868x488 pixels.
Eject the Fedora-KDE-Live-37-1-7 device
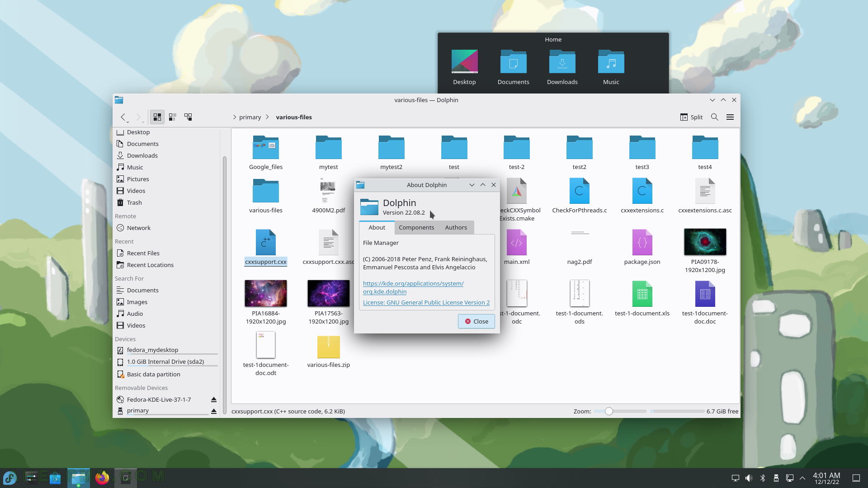(x=214, y=399)
